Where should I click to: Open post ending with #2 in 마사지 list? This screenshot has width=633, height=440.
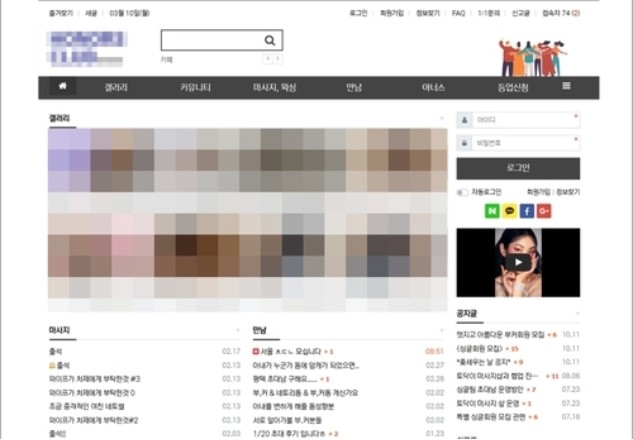click(x=93, y=420)
